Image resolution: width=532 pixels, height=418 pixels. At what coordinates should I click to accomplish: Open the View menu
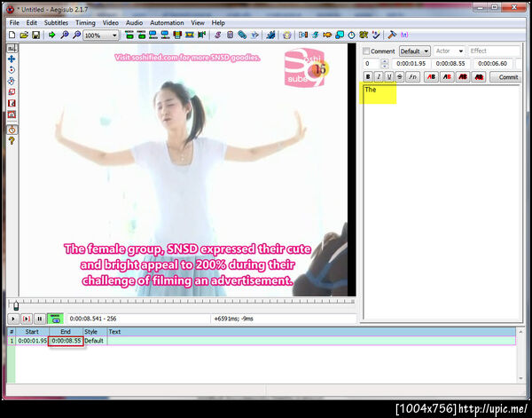(198, 23)
